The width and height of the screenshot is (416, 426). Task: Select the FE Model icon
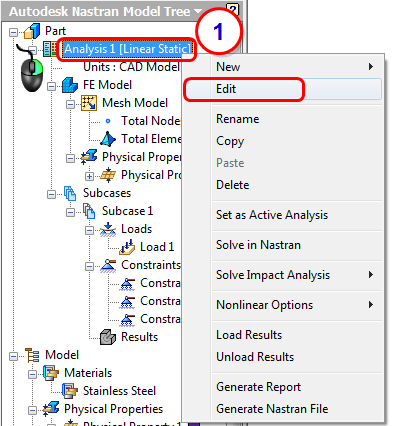coord(70,85)
